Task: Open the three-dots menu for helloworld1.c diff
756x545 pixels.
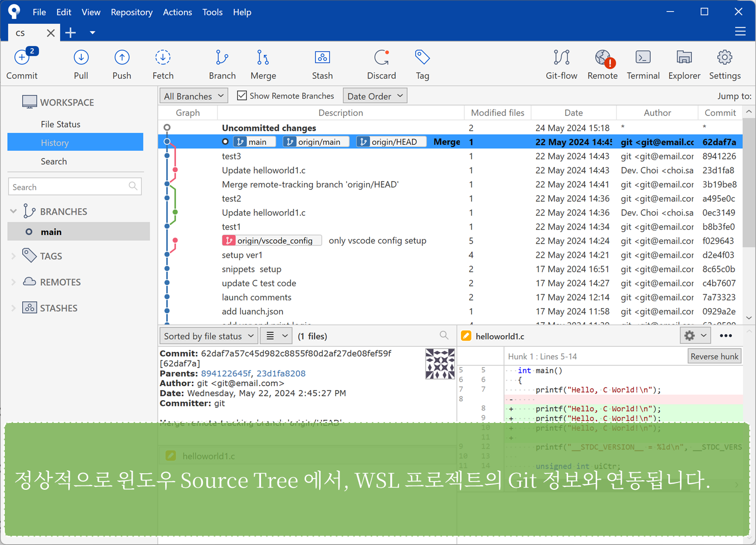Action: click(725, 336)
